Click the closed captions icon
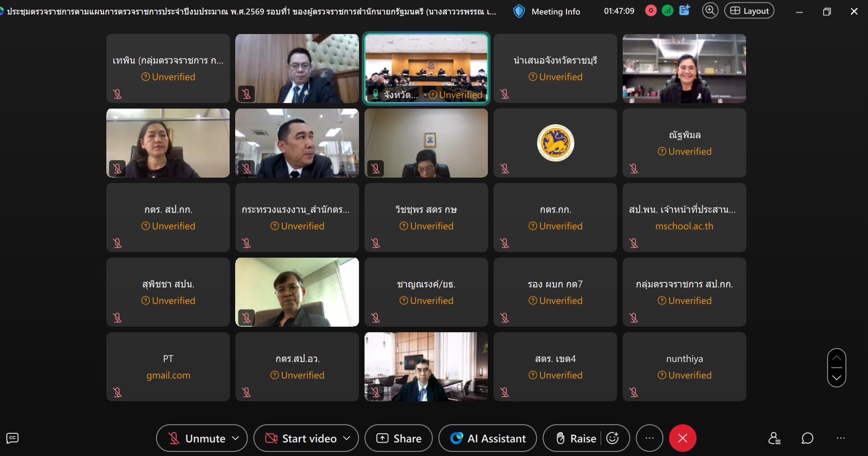Screen dimensions: 868x456 coord(12,438)
